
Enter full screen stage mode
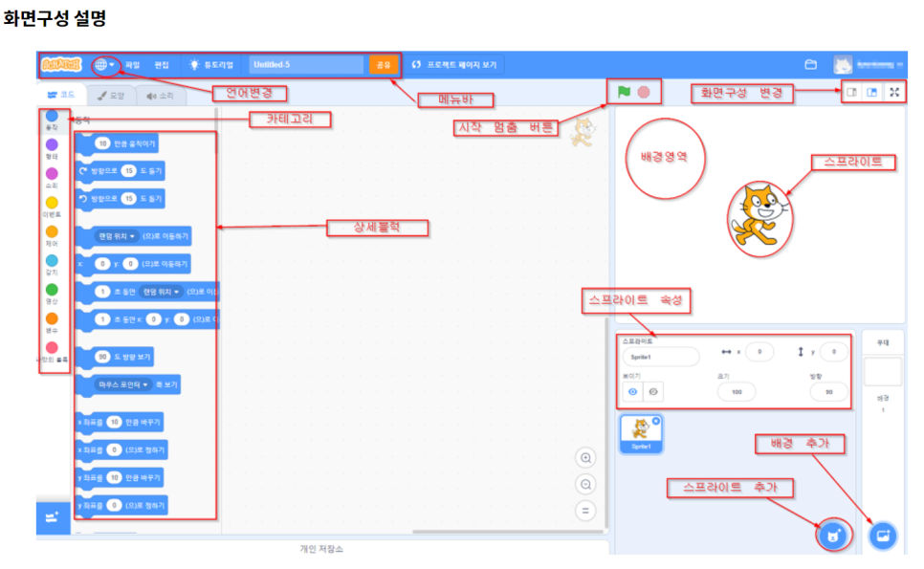(x=894, y=92)
